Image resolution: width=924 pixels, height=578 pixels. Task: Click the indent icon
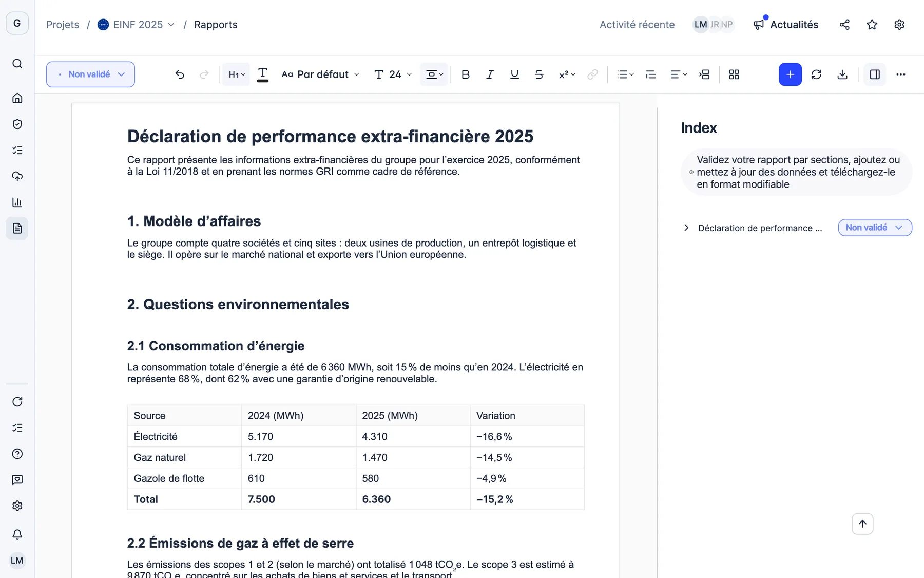pyautogui.click(x=704, y=74)
